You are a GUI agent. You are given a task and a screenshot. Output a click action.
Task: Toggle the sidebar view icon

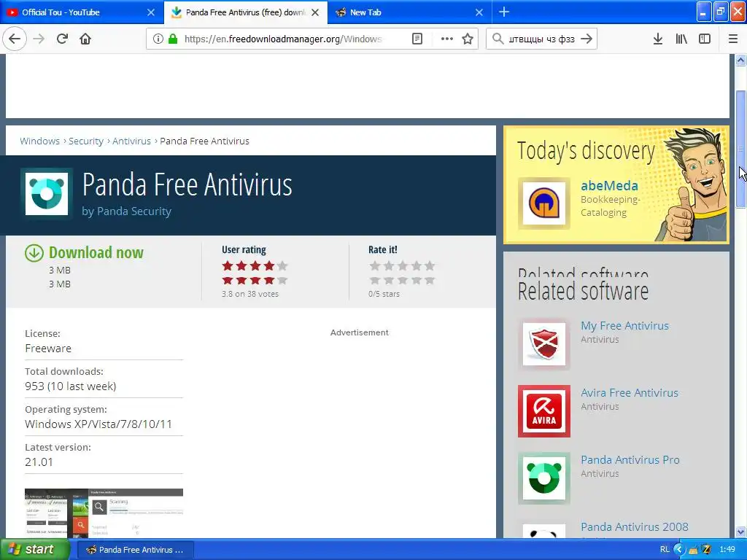pyautogui.click(x=705, y=39)
